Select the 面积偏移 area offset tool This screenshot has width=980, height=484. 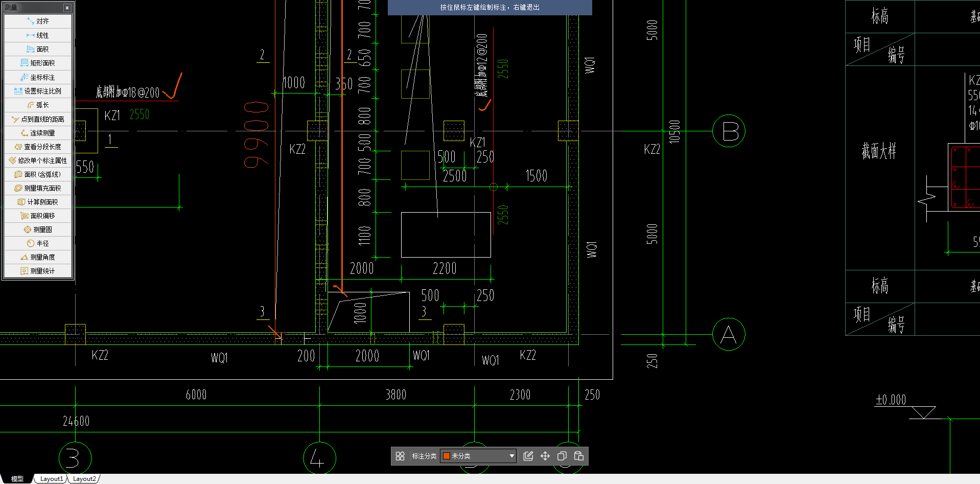pos(38,216)
